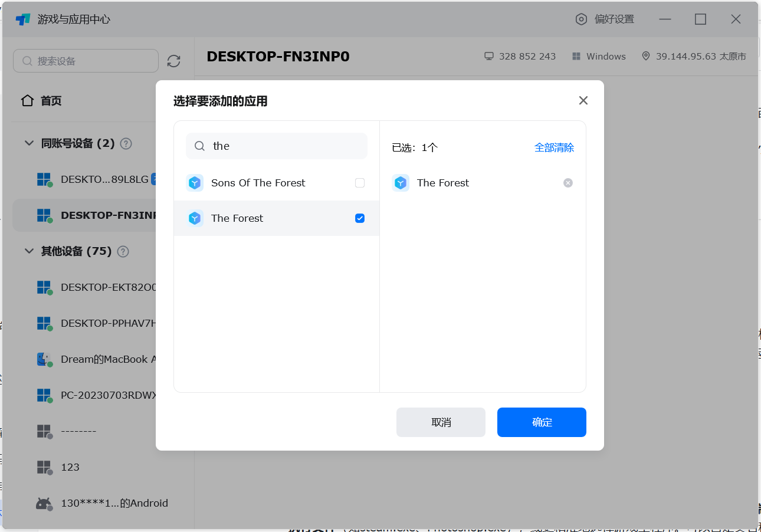Close the 选择要添加的应用 dialog

click(x=583, y=101)
